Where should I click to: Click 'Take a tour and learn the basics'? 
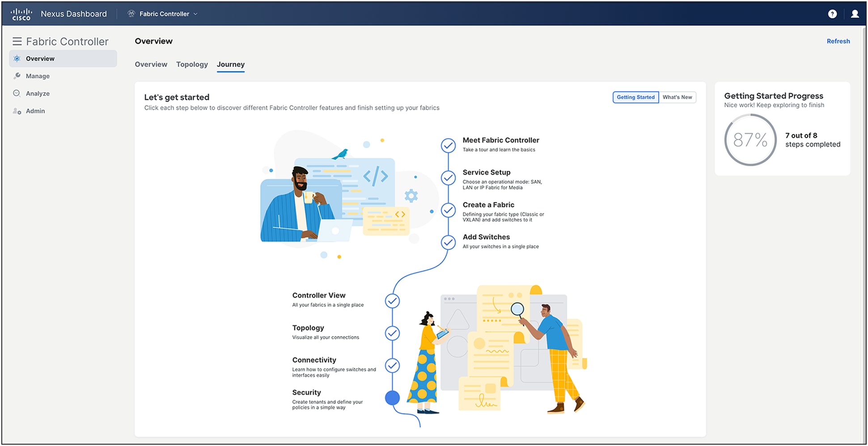tap(499, 150)
